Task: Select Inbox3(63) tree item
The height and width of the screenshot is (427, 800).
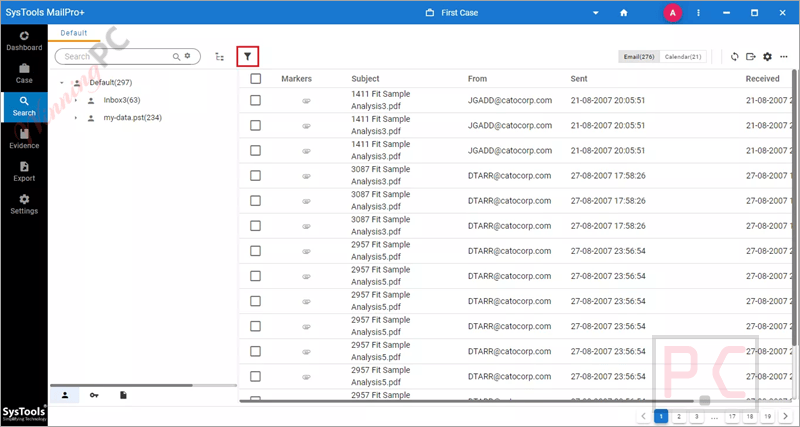Action: pyautogui.click(x=121, y=101)
